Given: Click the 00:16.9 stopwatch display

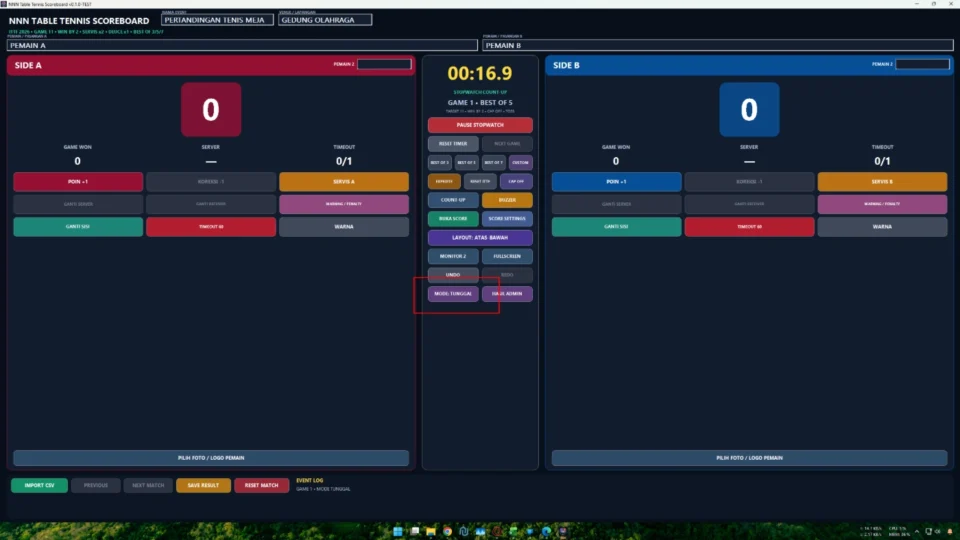Looking at the screenshot, I should (480, 73).
